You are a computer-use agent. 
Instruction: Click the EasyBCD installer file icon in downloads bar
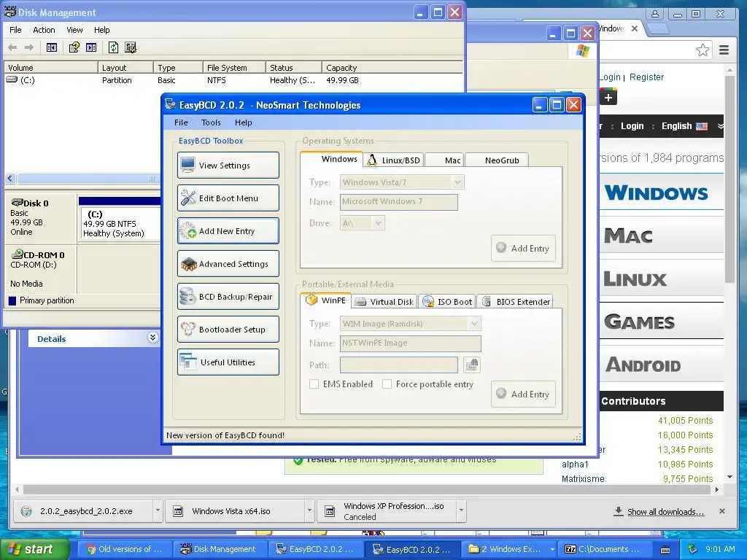(x=26, y=511)
